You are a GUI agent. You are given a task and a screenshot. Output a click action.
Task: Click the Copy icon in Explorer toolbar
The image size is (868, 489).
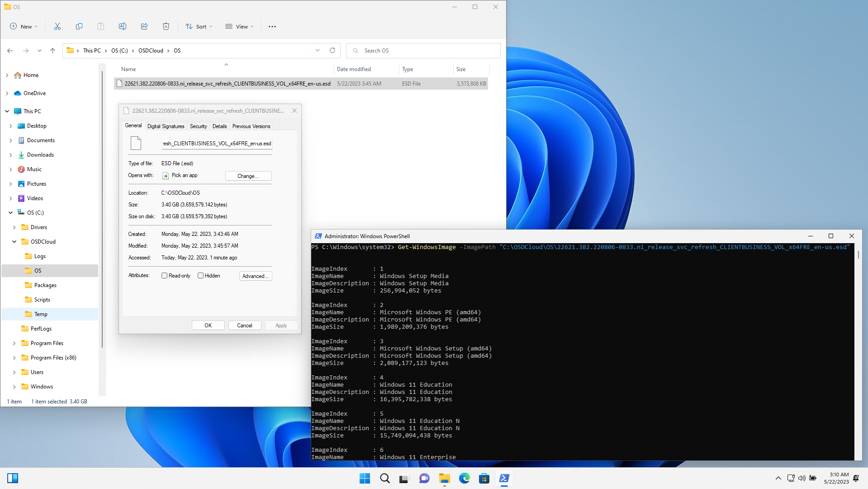[79, 26]
